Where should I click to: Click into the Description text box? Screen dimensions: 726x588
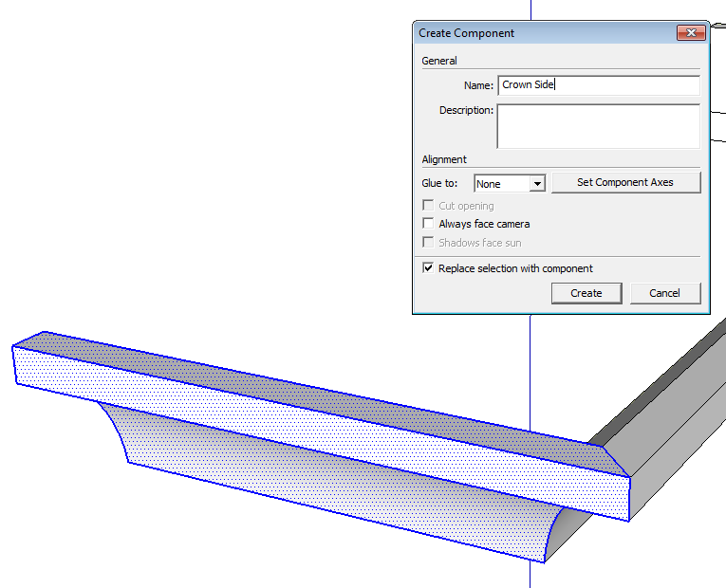[599, 126]
